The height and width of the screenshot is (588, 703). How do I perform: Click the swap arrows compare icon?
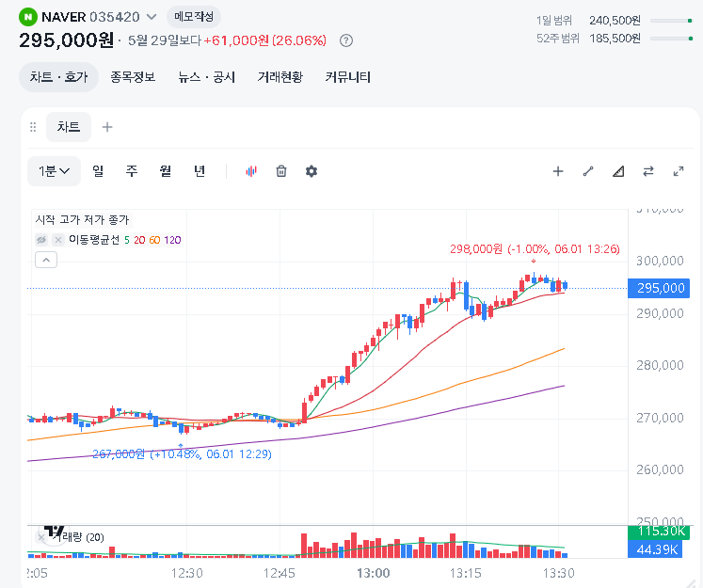click(648, 171)
